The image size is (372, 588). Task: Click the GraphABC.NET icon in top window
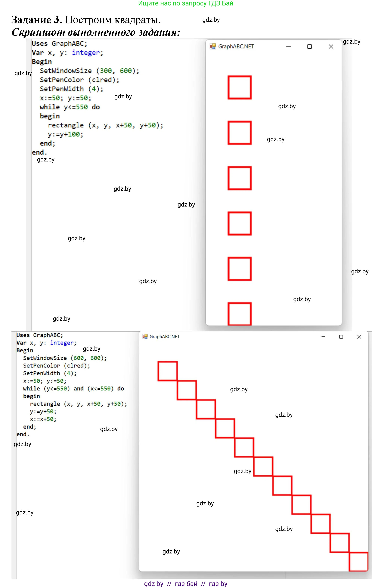(213, 46)
